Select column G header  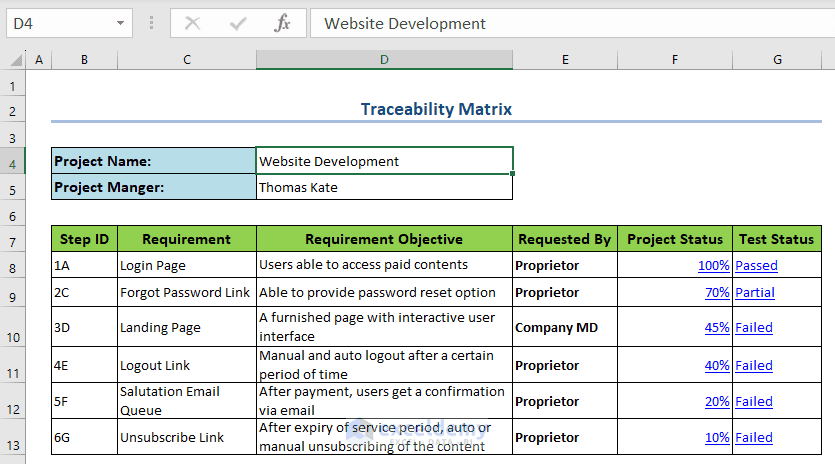(777, 60)
